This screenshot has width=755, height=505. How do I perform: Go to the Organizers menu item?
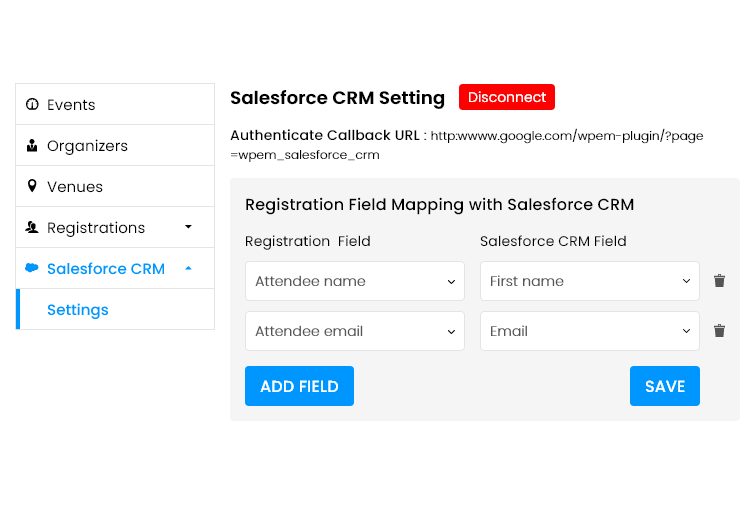115,145
